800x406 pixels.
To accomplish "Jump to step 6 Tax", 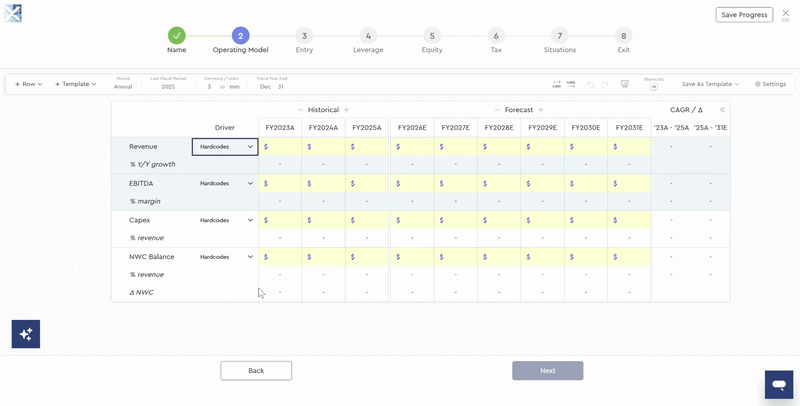I will click(495, 36).
